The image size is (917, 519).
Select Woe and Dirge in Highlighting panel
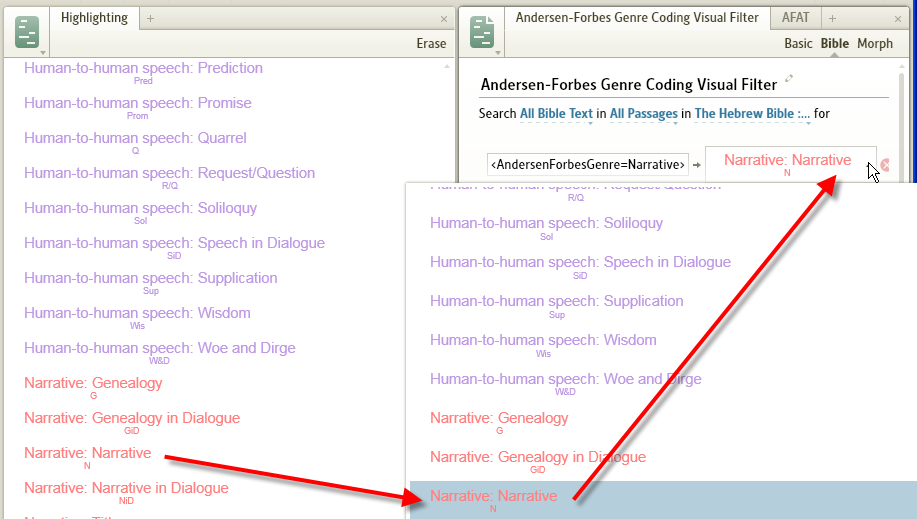[x=160, y=353]
